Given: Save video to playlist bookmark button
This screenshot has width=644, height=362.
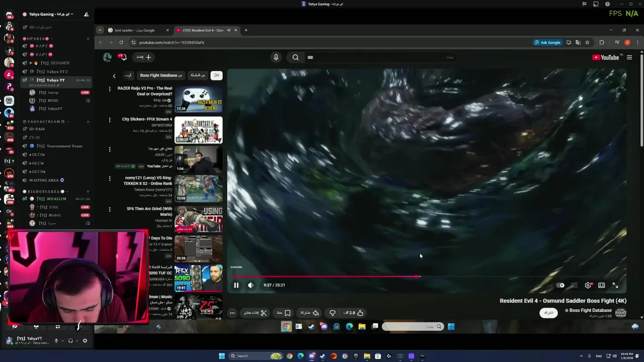Looking at the screenshot, I should (284, 313).
